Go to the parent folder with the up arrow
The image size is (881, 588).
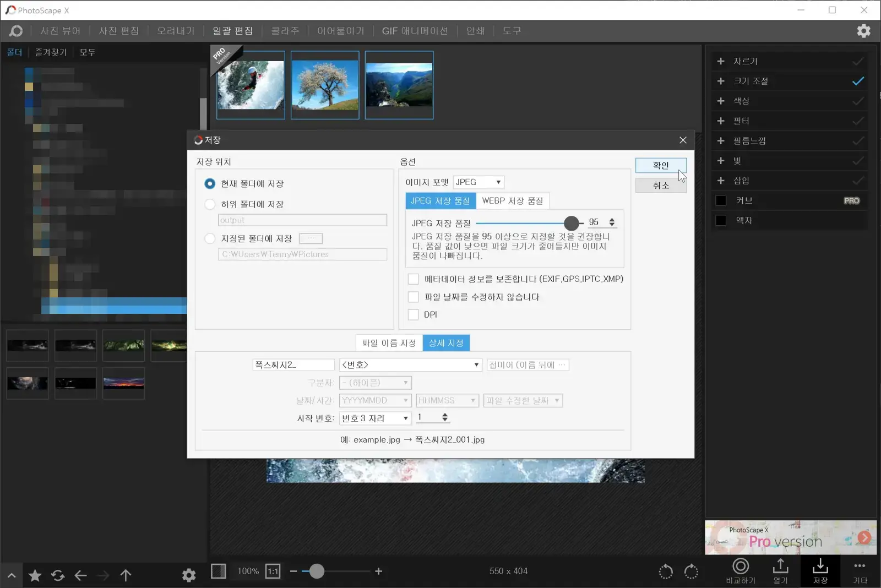[x=126, y=575]
